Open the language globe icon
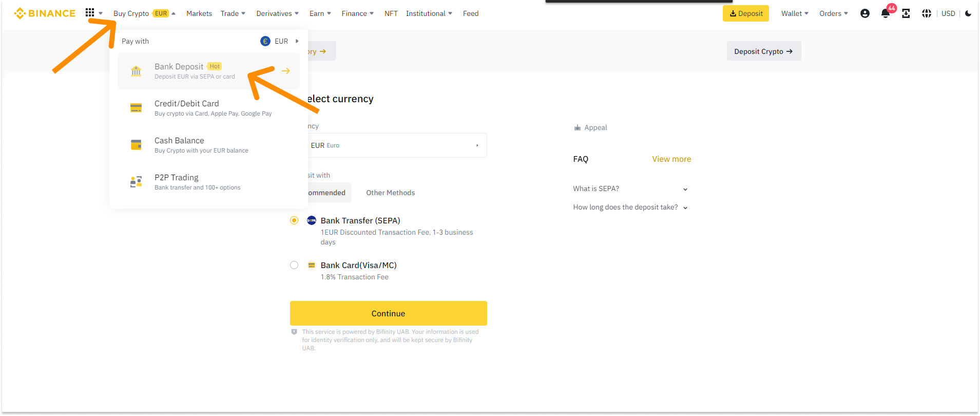Screen dimensions: 980x416 point(926,13)
